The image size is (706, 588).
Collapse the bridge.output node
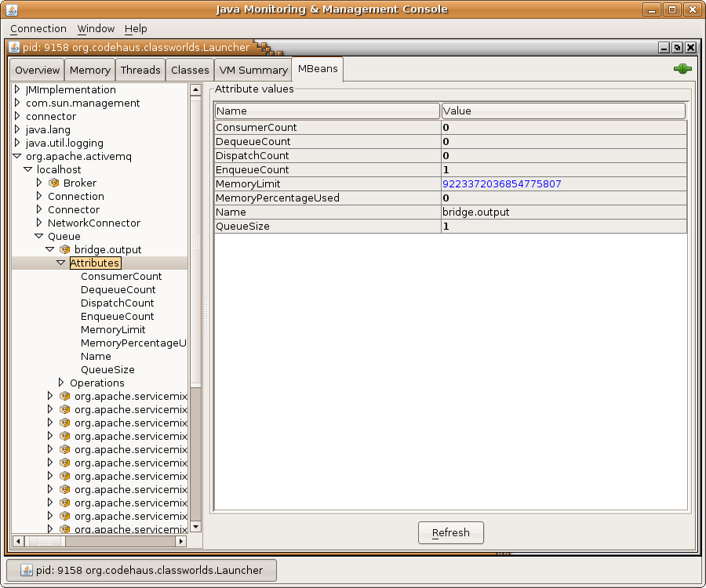pos(50,249)
